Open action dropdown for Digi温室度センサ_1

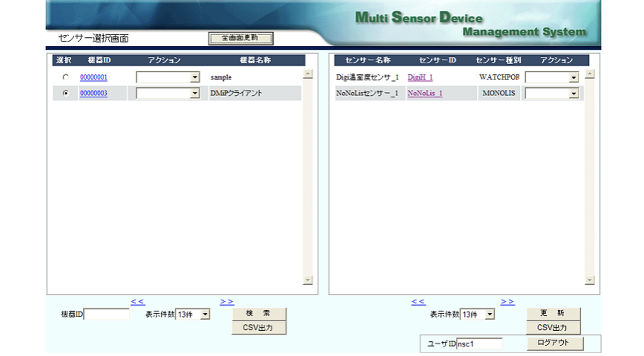(552, 77)
